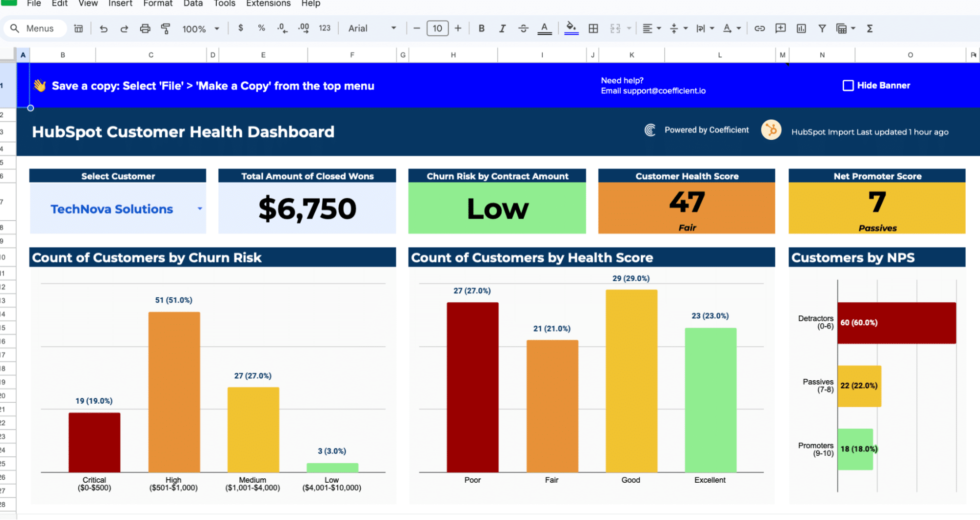The width and height of the screenshot is (980, 520).
Task: Click the Low churn risk card
Action: pyautogui.click(x=497, y=208)
